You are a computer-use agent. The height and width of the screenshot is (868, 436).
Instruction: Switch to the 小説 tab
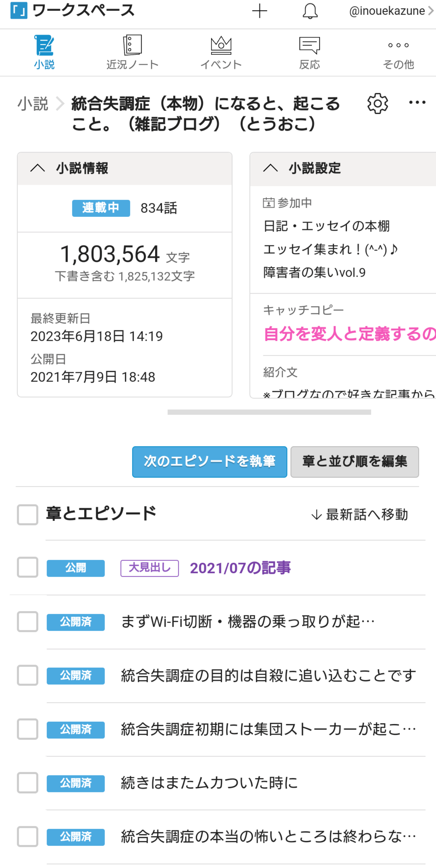pyautogui.click(x=44, y=52)
